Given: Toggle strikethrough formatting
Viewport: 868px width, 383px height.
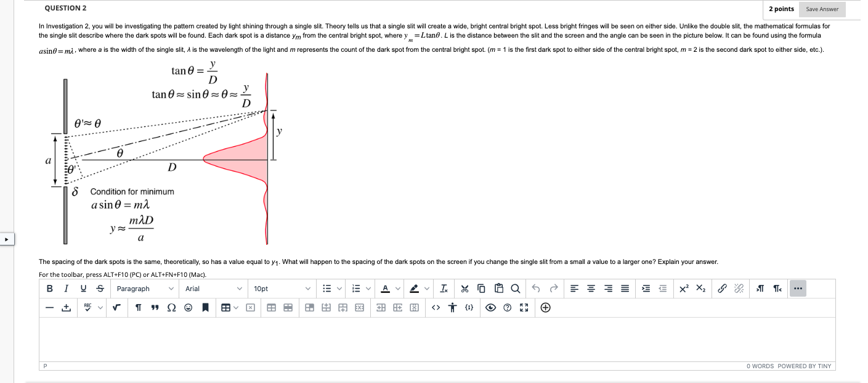Looking at the screenshot, I should [99, 289].
